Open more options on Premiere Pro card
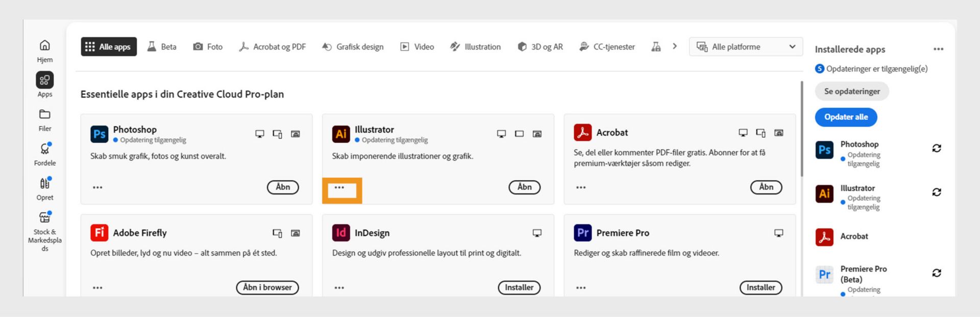This screenshot has width=980, height=317. 581,288
